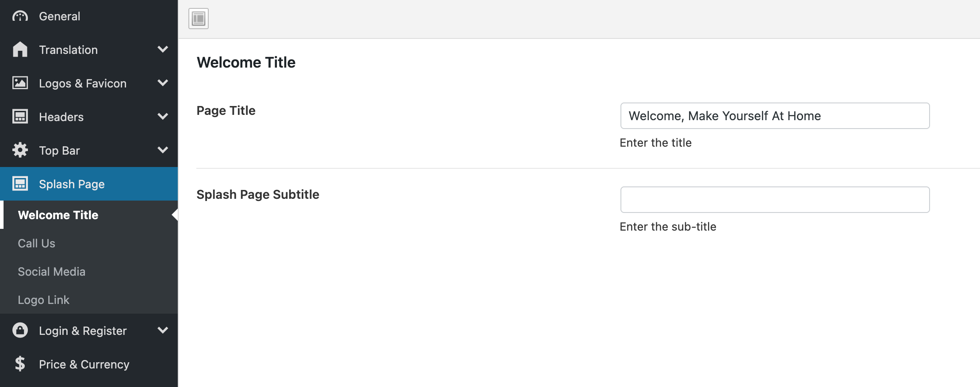Click the Splash Page layout icon
Image resolution: width=980 pixels, height=387 pixels.
(20, 184)
